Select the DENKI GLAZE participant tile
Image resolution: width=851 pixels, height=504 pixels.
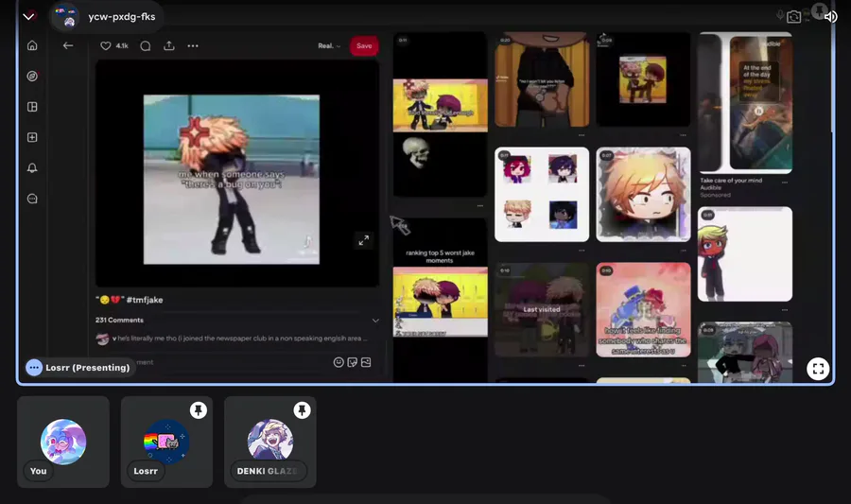click(x=270, y=442)
